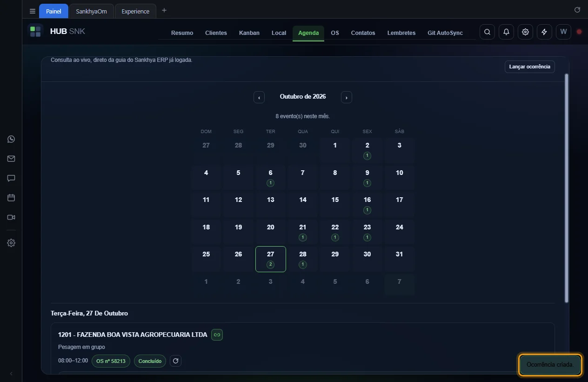
Task: Click the Pesagem em grupo description
Action: pyautogui.click(x=81, y=347)
